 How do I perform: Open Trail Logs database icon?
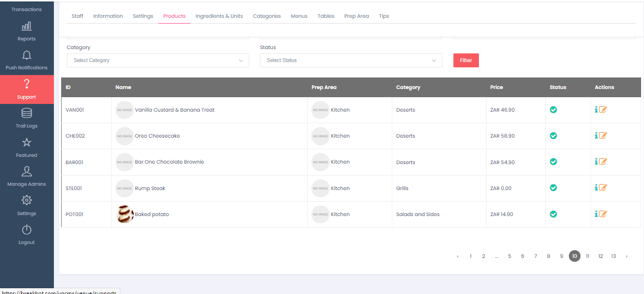(x=26, y=114)
